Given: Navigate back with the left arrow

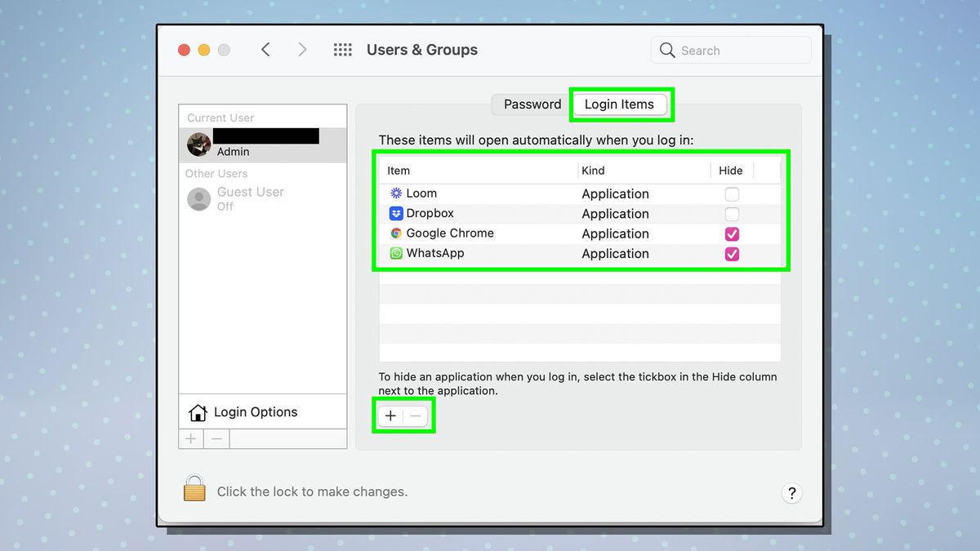Looking at the screenshot, I should pos(265,49).
